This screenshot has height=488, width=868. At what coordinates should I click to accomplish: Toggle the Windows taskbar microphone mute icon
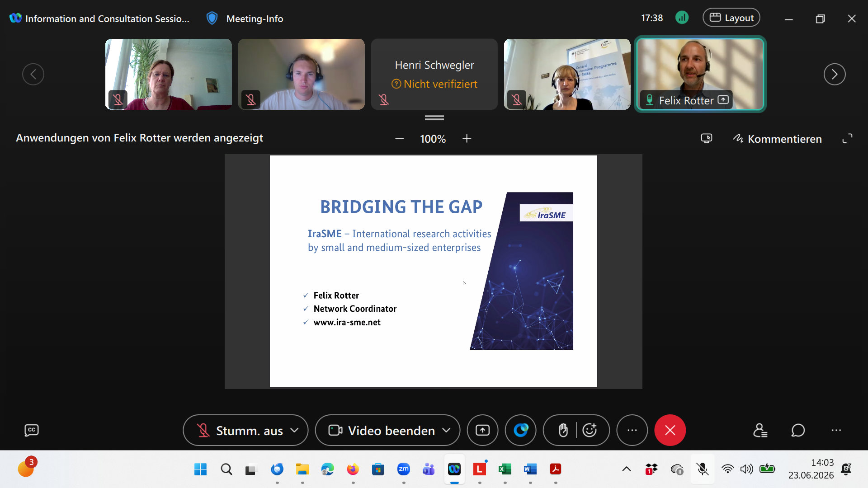tap(702, 469)
